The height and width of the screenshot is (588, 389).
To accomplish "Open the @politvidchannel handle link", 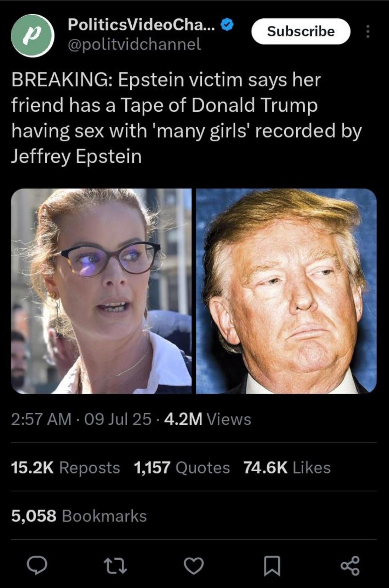I will tap(134, 44).
